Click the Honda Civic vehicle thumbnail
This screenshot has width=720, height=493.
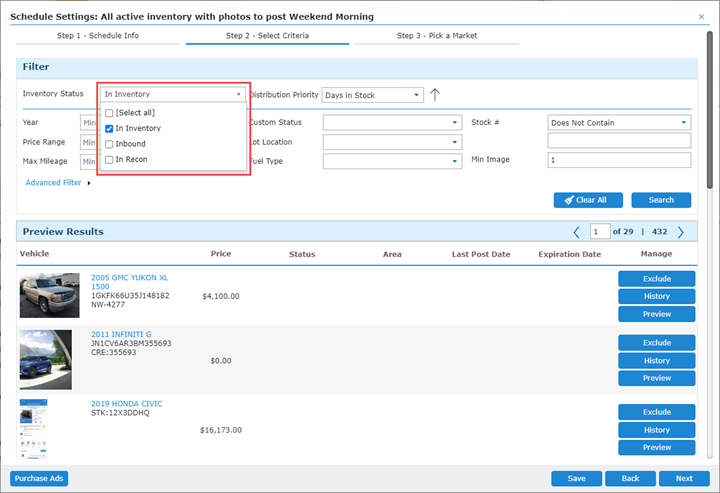click(34, 429)
